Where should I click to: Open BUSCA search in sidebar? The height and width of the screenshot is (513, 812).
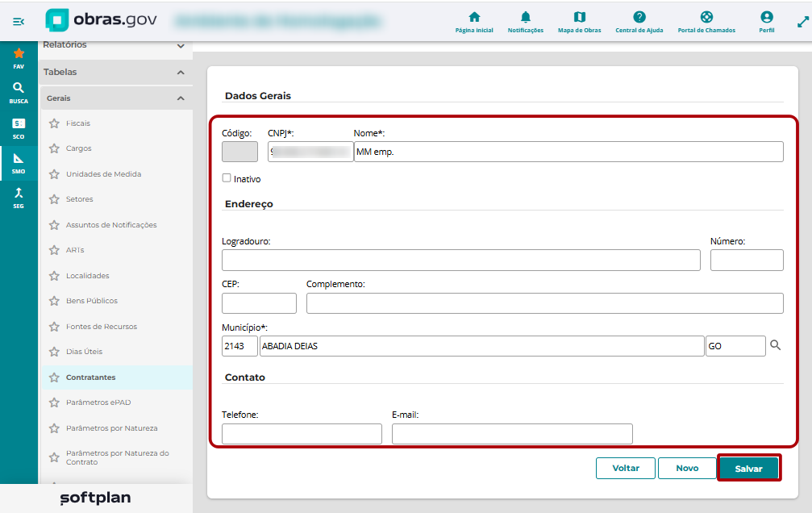click(19, 94)
